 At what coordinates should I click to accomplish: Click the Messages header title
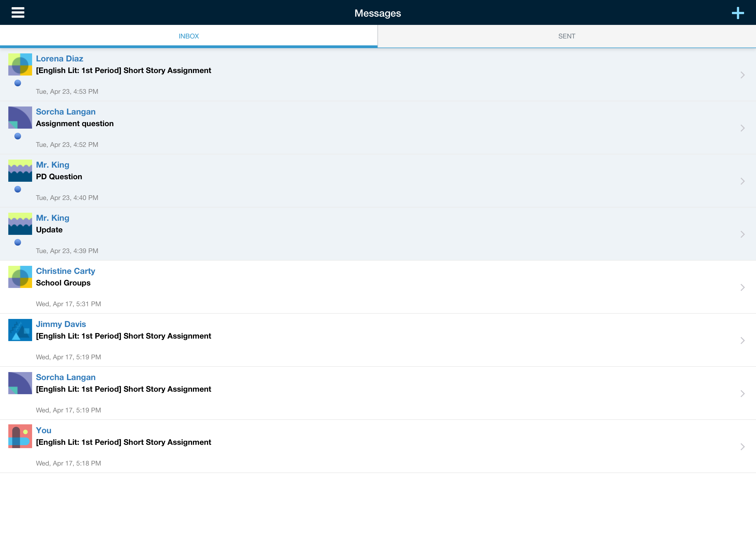click(377, 13)
